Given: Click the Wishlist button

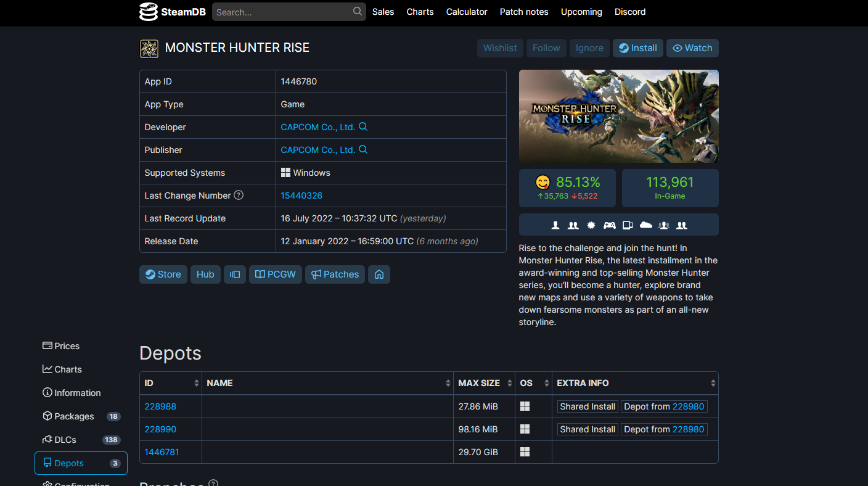Looking at the screenshot, I should click(x=500, y=48).
